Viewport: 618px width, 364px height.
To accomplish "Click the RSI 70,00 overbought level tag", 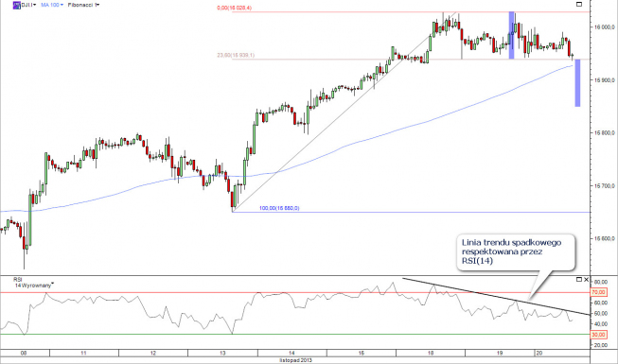I will click(x=598, y=292).
